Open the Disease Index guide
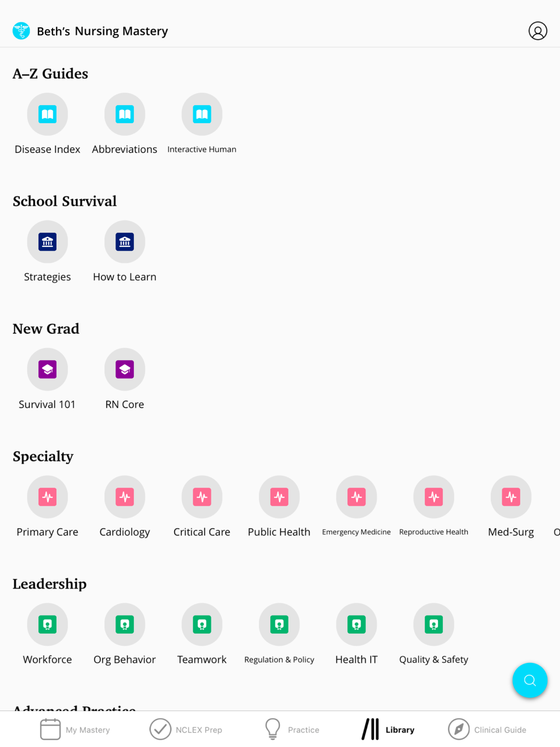 click(x=48, y=114)
